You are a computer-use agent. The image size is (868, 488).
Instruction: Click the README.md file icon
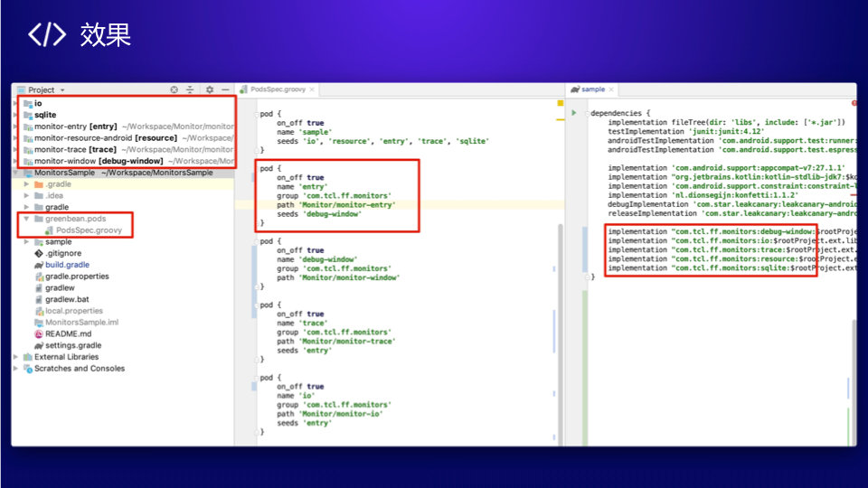(x=39, y=334)
